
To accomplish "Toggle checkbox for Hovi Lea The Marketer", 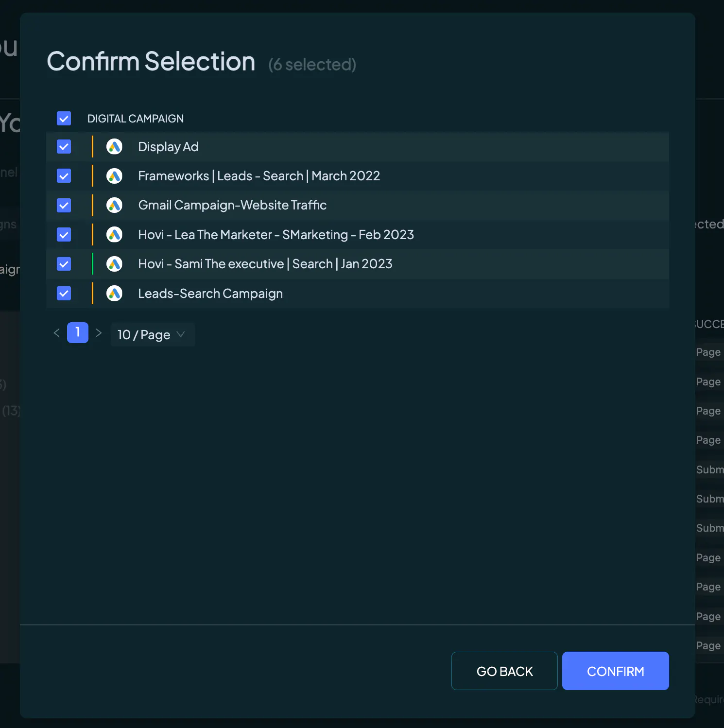I will 64,235.
